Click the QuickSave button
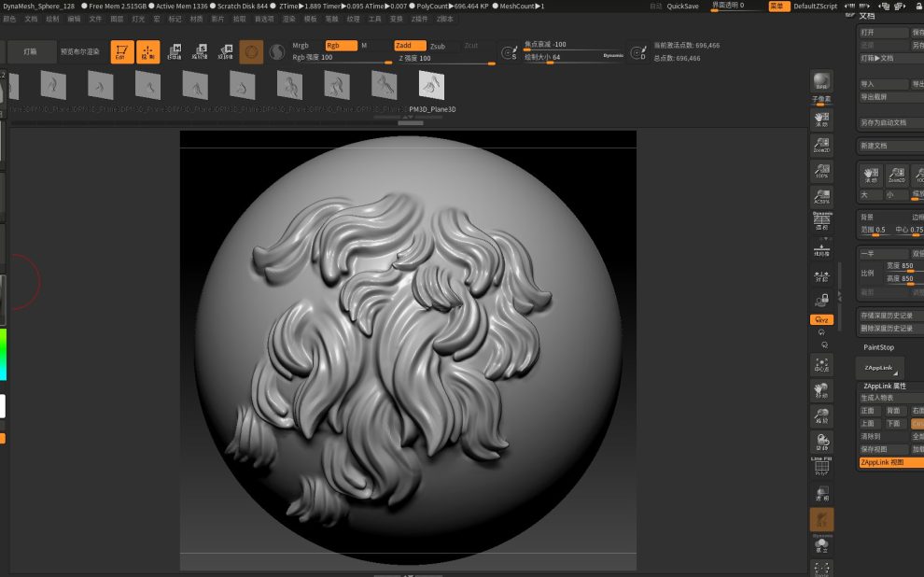 pyautogui.click(x=683, y=6)
